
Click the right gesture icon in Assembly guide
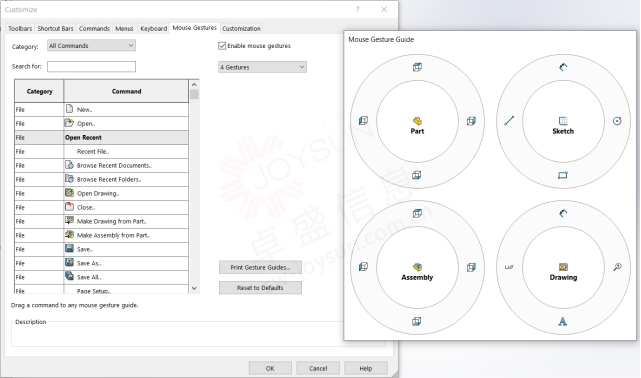pyautogui.click(x=471, y=267)
